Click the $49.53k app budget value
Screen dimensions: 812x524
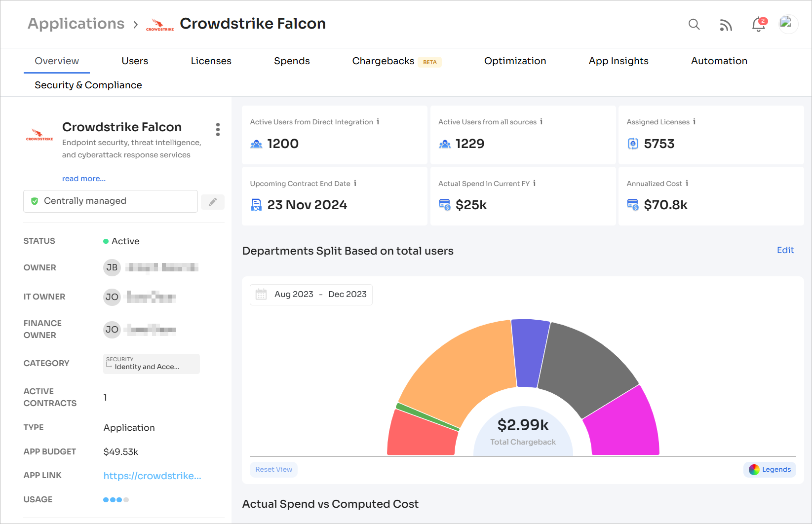(x=121, y=452)
